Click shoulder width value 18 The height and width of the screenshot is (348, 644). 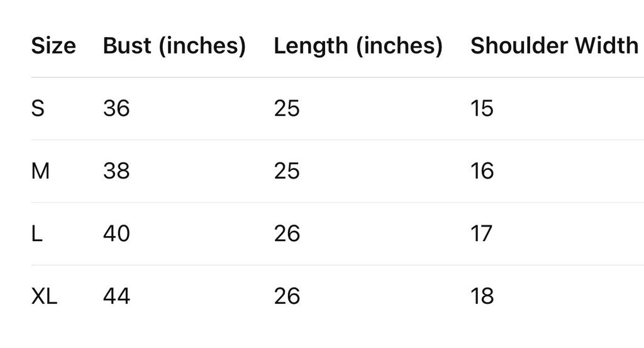tap(482, 296)
